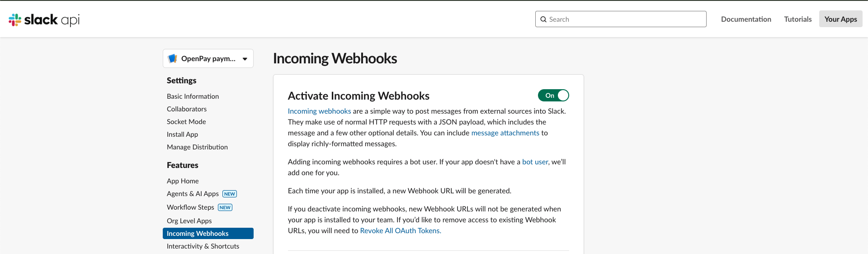Screen dimensions: 868x254
Task: Click the bot user link
Action: (x=535, y=162)
